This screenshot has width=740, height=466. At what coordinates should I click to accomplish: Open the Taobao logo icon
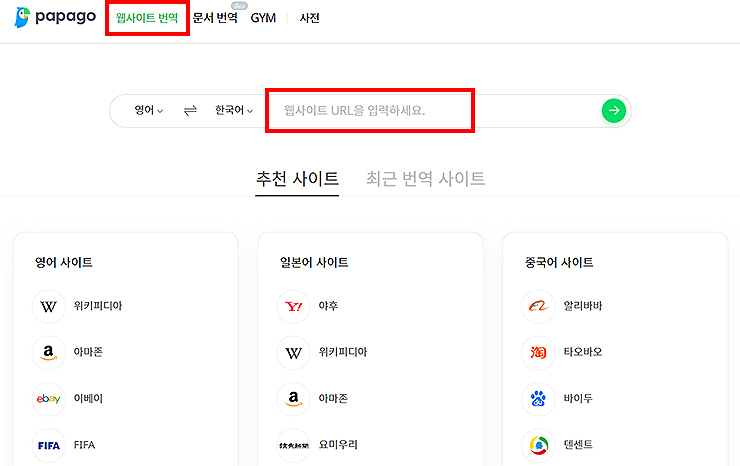click(x=538, y=353)
